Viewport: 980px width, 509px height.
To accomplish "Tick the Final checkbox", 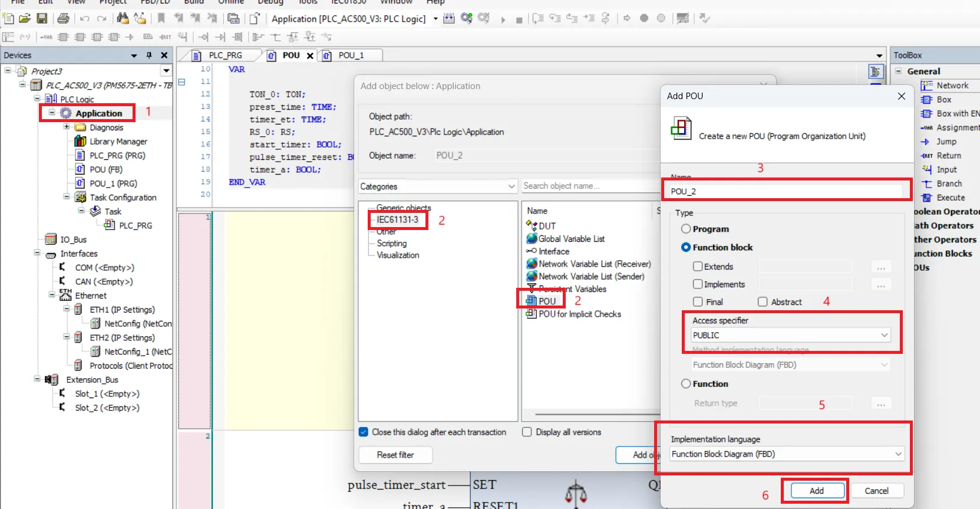I will pyautogui.click(x=698, y=302).
